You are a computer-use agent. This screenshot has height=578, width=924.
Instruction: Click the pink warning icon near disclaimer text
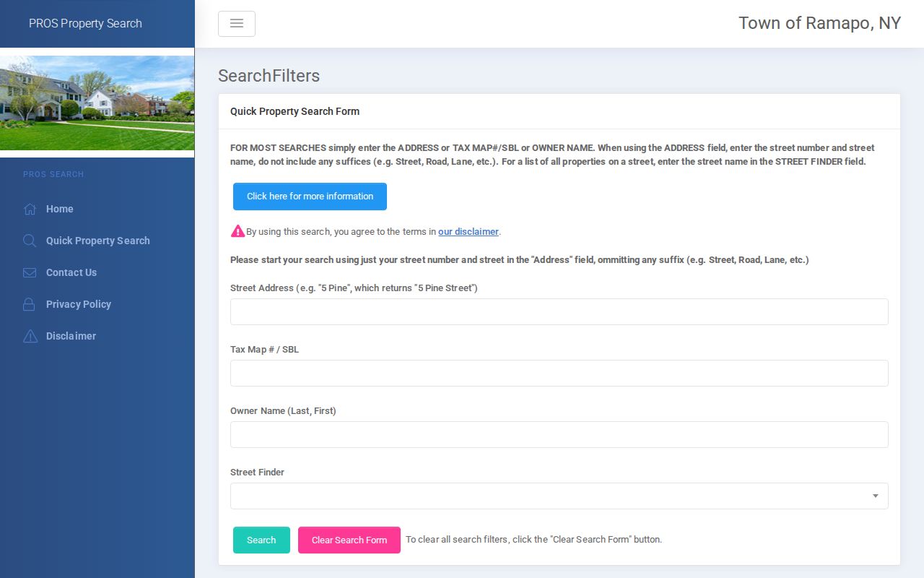[237, 231]
